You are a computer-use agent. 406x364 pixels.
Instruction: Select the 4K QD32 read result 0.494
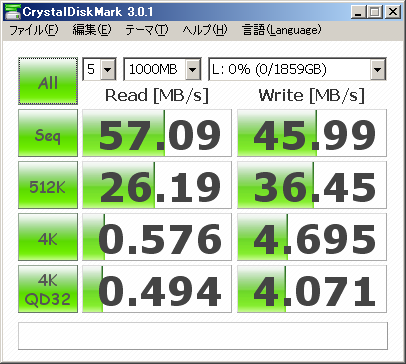pyautogui.click(x=157, y=289)
